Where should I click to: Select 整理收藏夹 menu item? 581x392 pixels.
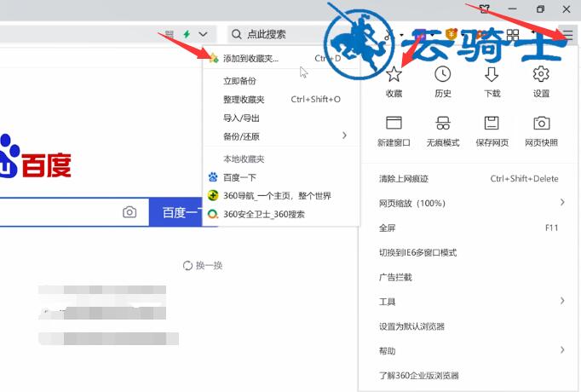281,100
